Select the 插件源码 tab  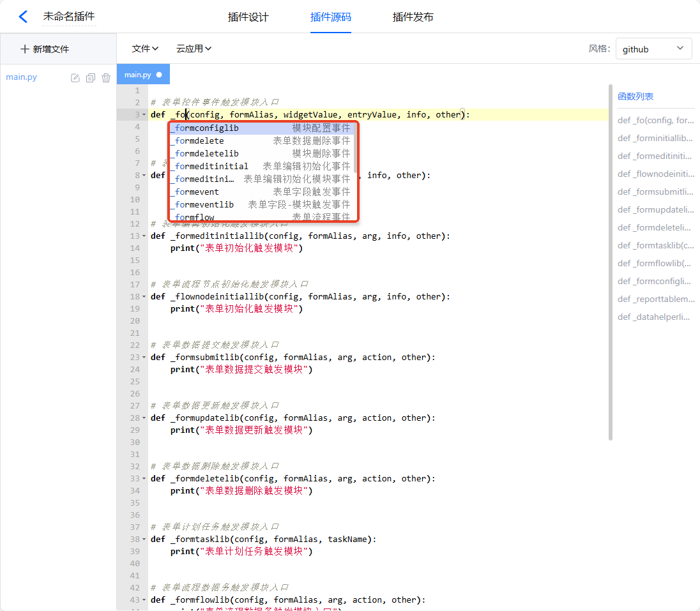(x=330, y=17)
